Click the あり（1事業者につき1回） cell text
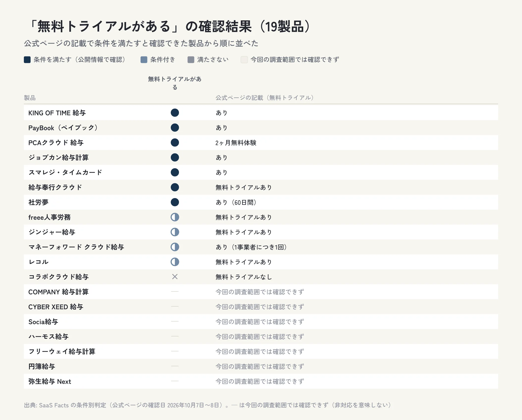Viewport: 522px width, 420px height. click(251, 247)
